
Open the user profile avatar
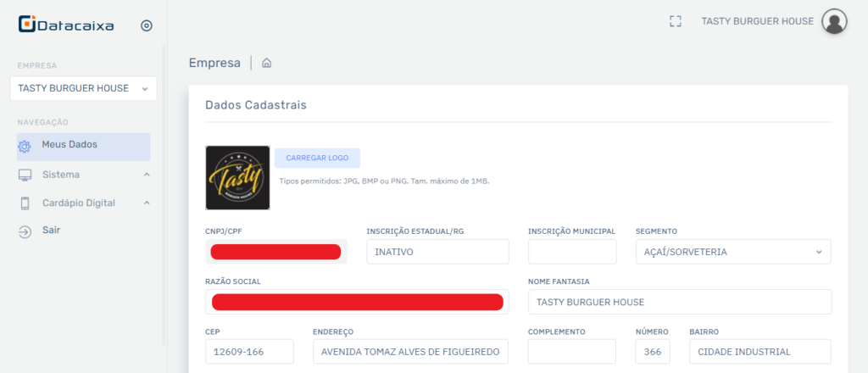click(834, 21)
